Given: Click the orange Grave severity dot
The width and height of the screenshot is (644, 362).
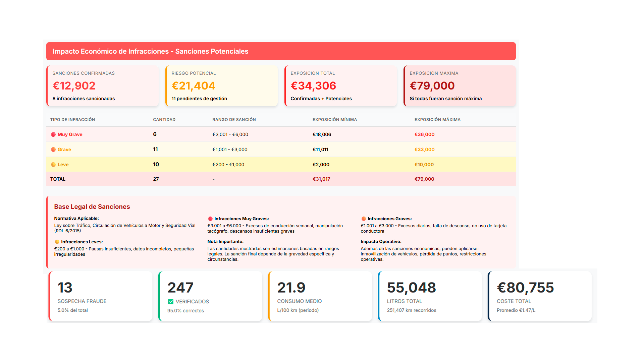Looking at the screenshot, I should coord(53,149).
